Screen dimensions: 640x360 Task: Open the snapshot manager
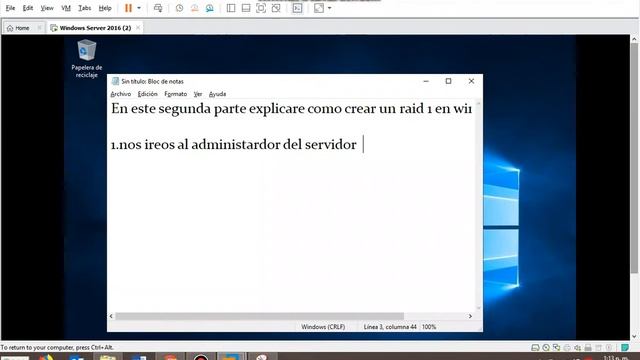point(209,8)
